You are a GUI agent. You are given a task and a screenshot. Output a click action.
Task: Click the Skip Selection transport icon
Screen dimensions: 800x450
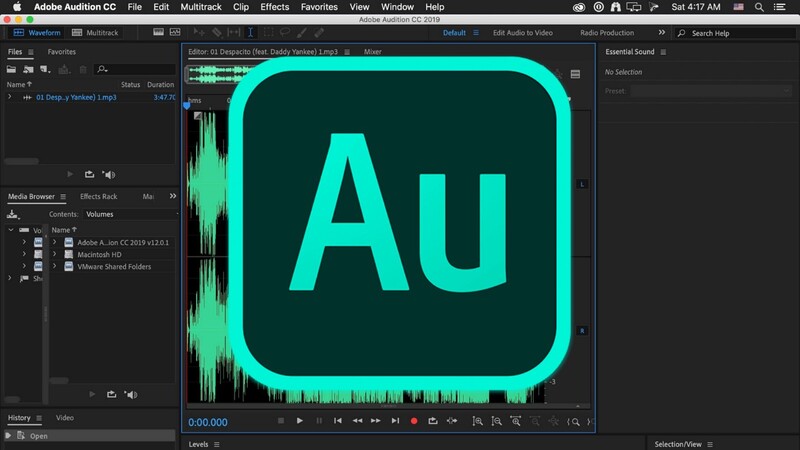[x=452, y=421]
